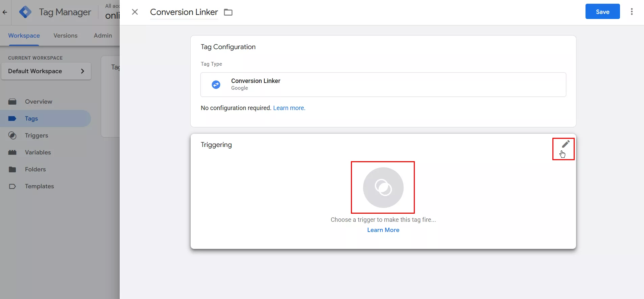Go to Triggers in the sidebar
This screenshot has width=644, height=299.
37,135
